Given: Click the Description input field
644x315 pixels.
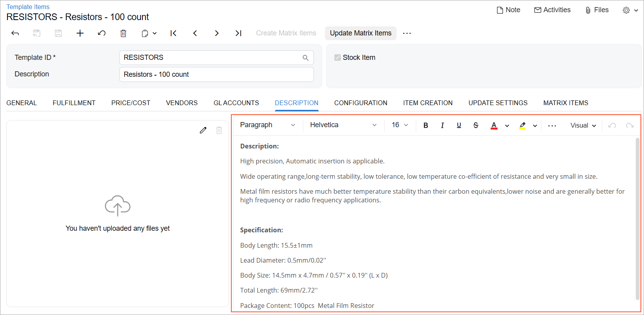Looking at the screenshot, I should tap(216, 74).
